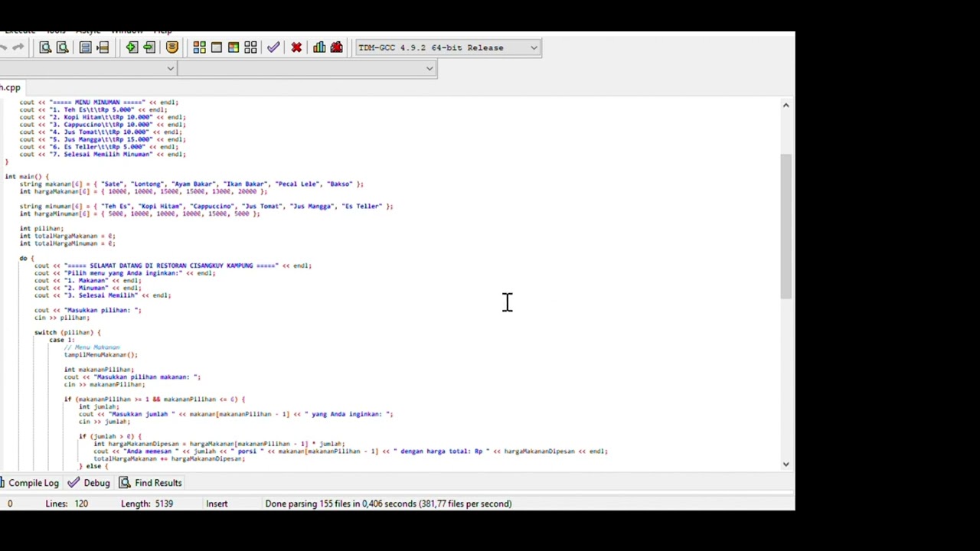
Task: Open Find with the first magnifier icon
Action: (x=45, y=47)
